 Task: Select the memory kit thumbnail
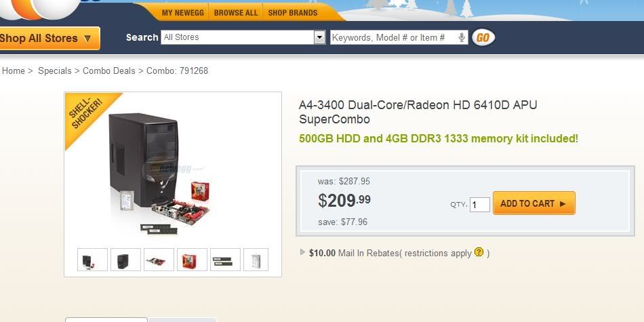(226, 260)
